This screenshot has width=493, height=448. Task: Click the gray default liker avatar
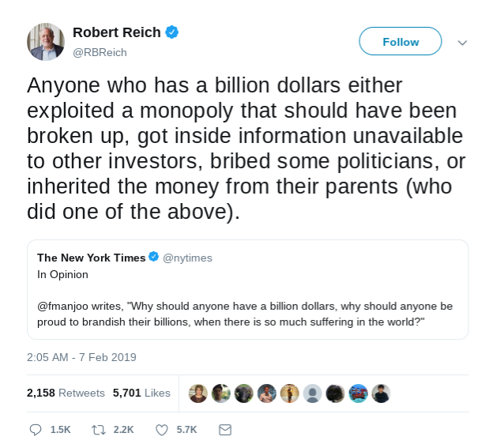point(312,393)
